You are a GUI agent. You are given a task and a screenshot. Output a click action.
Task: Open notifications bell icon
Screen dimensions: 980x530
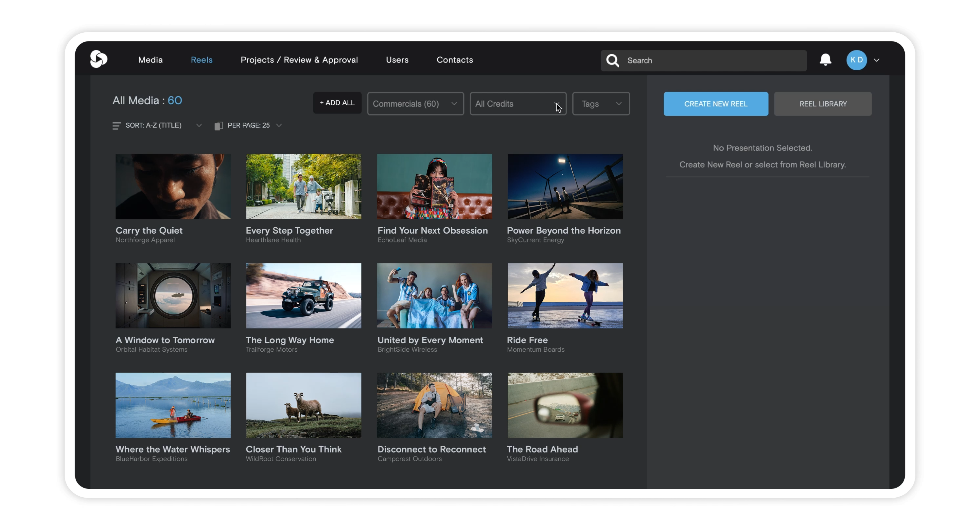tap(825, 60)
